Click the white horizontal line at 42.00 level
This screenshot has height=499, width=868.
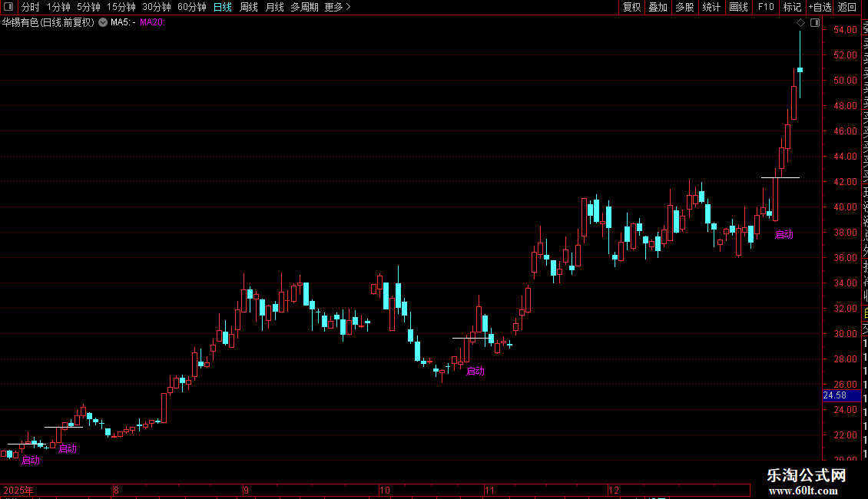780,177
